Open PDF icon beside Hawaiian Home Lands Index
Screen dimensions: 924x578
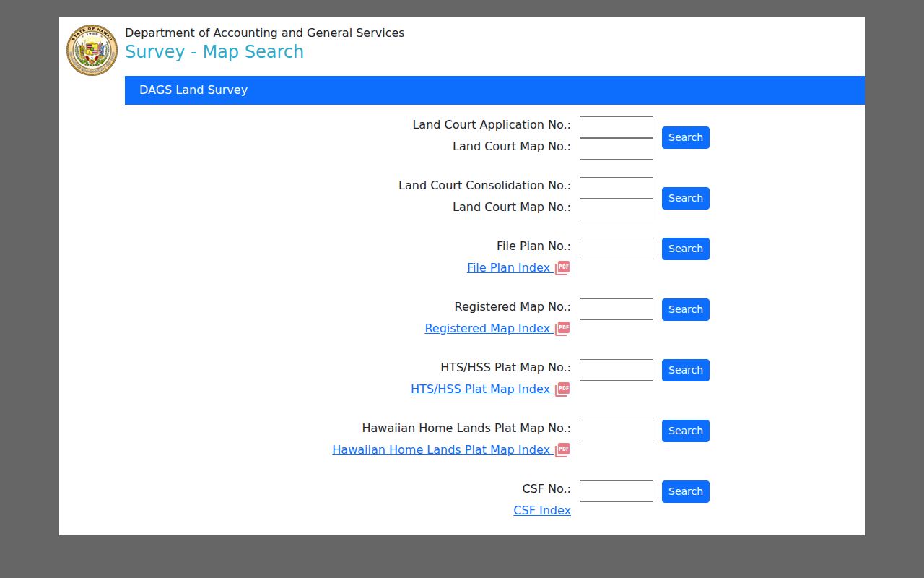[562, 450]
